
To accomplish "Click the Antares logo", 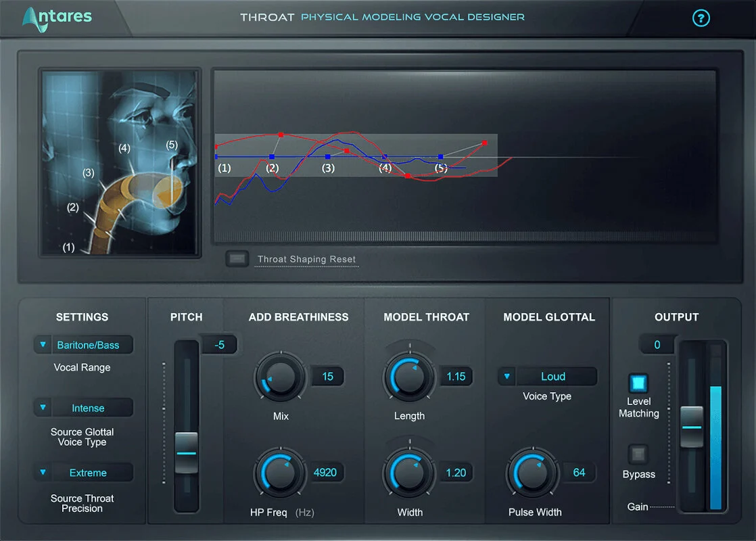I will (x=57, y=19).
